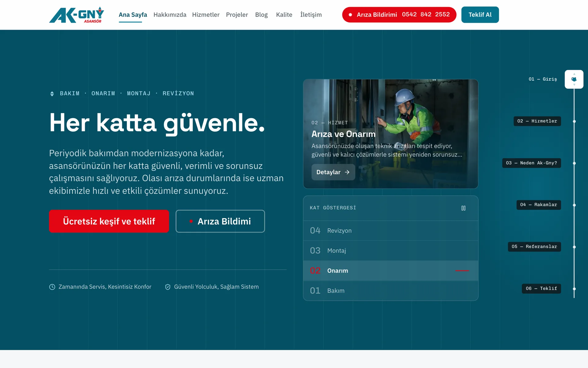The image size is (588, 368).
Task: Click the arrow icon in Detaylar button
Action: [x=347, y=172]
